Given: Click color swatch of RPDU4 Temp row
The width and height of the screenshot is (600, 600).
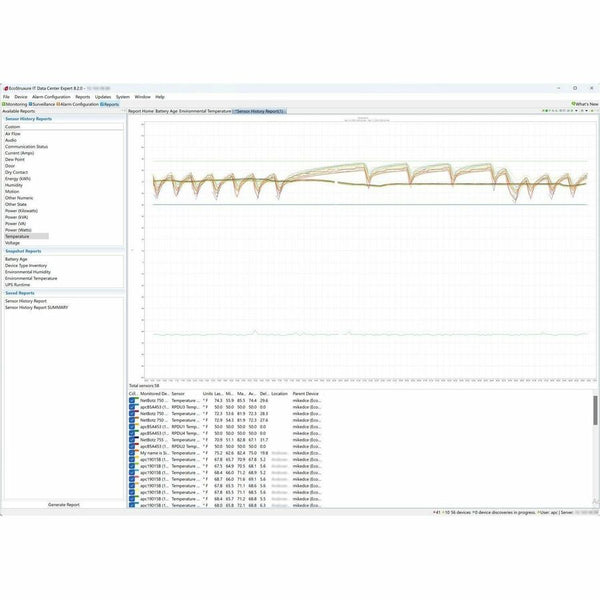Looking at the screenshot, I should 137,432.
